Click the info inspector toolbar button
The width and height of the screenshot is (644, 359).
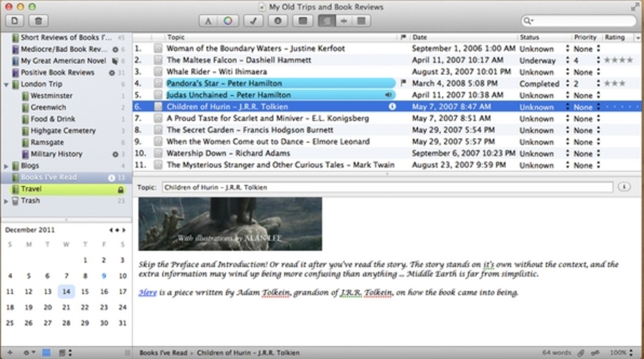coord(277,21)
